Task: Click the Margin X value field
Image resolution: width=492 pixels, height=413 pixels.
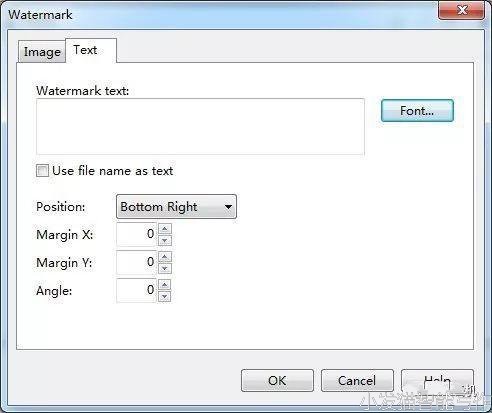Action: pyautogui.click(x=136, y=234)
